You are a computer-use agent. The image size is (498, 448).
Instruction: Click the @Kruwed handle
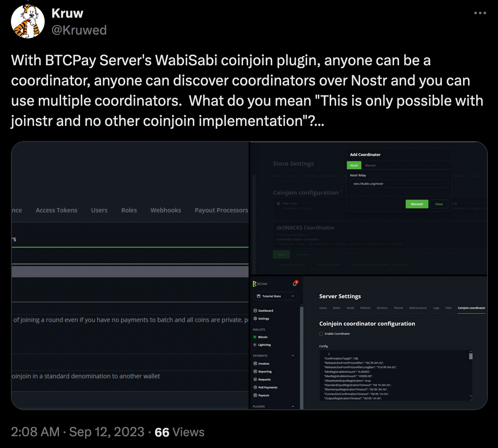click(x=79, y=30)
